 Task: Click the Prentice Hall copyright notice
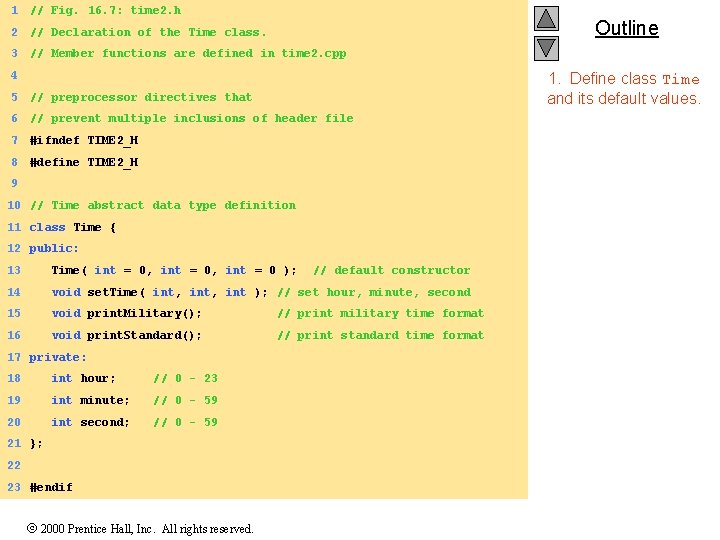pos(140,529)
